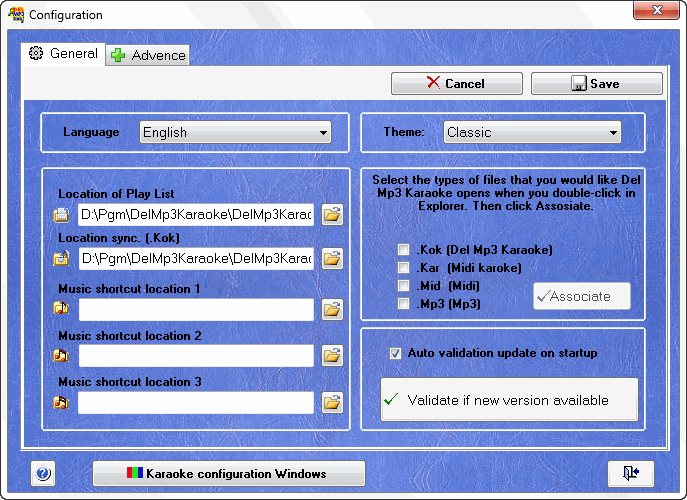Open the Theme dropdown showing Classic

pyautogui.click(x=532, y=132)
